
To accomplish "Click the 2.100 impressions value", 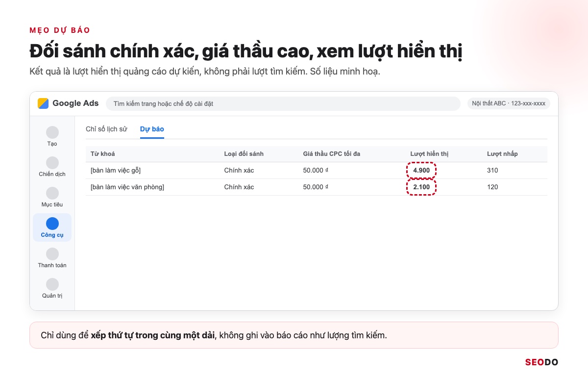I will pos(421,187).
